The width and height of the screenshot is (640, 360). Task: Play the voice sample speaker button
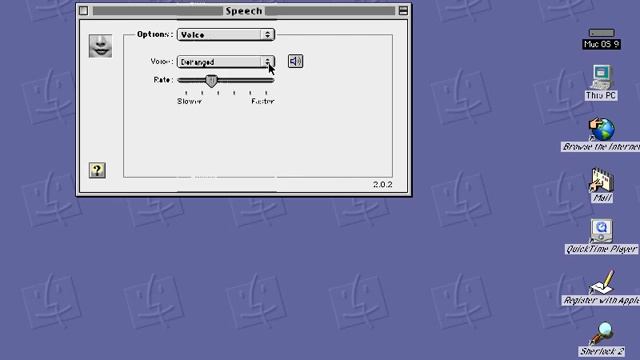pyautogui.click(x=296, y=61)
